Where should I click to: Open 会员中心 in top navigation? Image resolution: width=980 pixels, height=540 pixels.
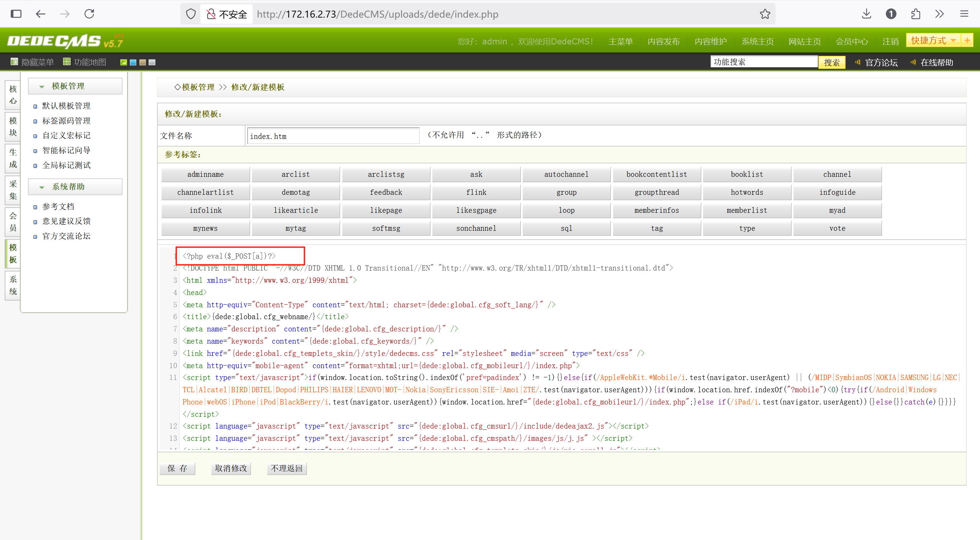point(851,41)
